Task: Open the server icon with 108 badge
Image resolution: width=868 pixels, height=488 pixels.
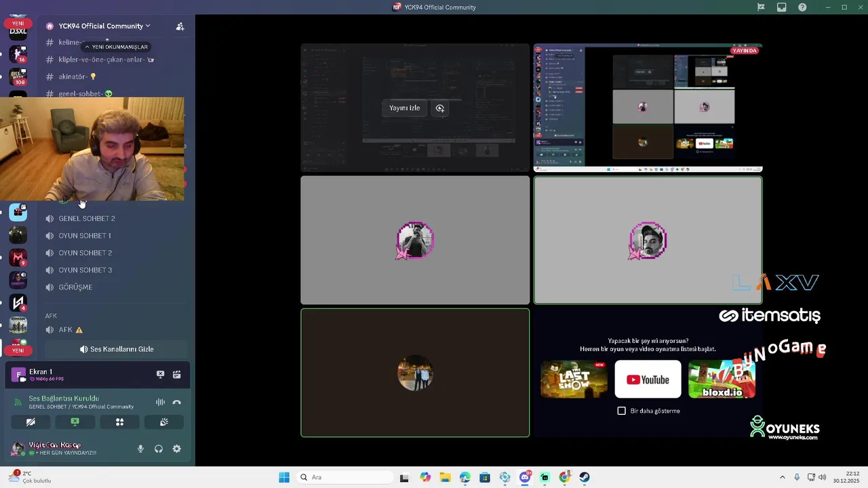Action: pos(18,76)
